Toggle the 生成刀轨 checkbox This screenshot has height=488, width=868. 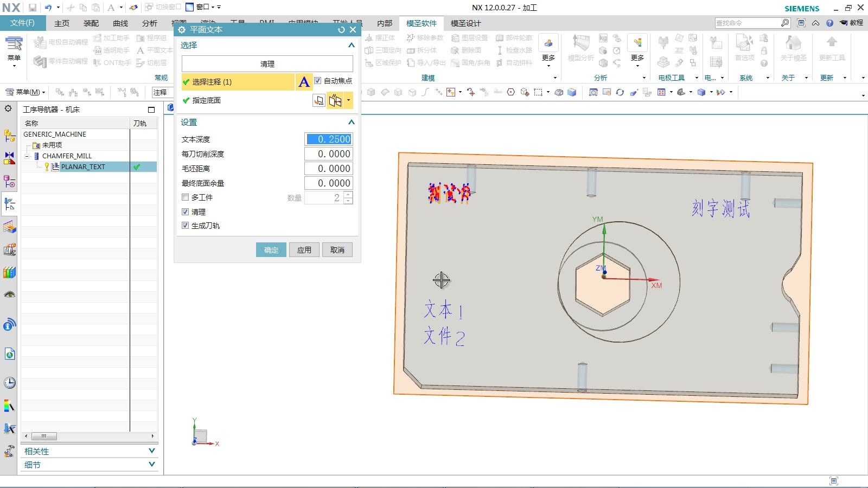(x=185, y=226)
